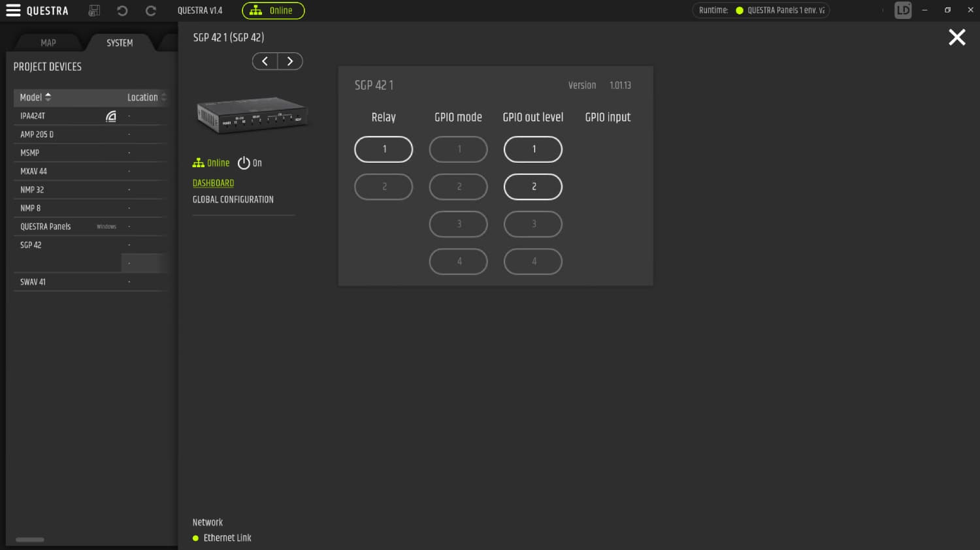The width and height of the screenshot is (980, 550).
Task: Navigate to the next device with right chevron
Action: coord(290,61)
